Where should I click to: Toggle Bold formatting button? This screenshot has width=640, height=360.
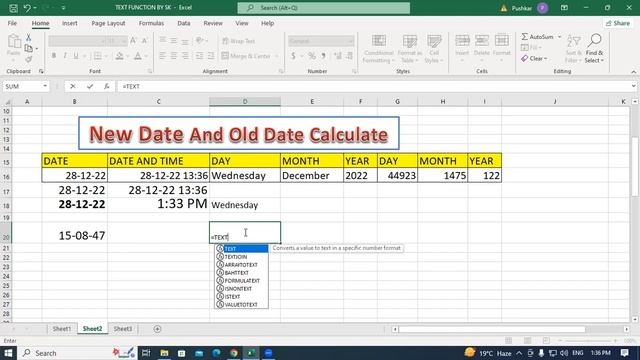pyautogui.click(x=53, y=56)
